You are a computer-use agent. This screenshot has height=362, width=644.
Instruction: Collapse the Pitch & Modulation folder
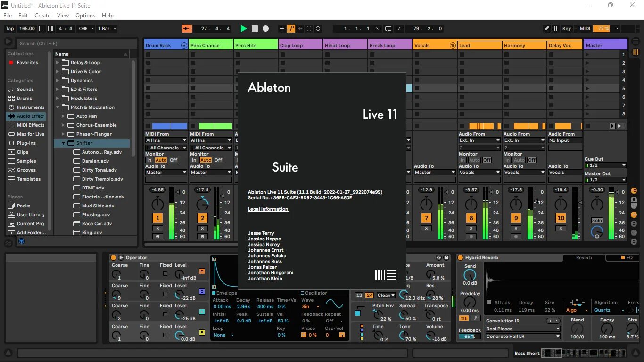[58, 107]
